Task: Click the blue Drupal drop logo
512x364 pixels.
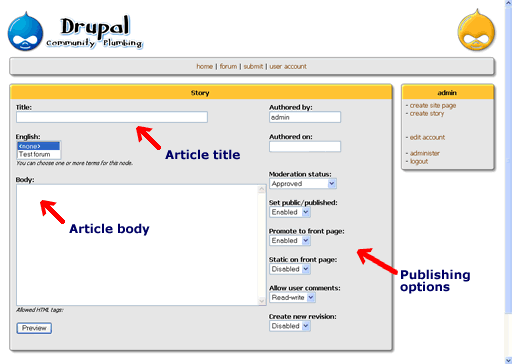Action: click(x=25, y=32)
